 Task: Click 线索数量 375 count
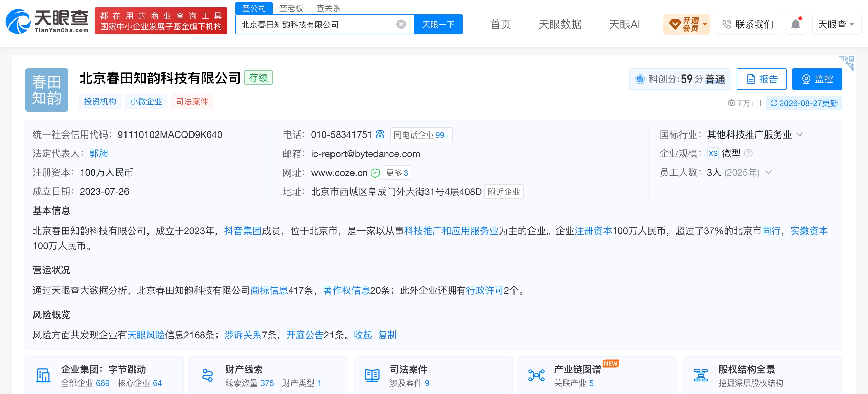click(250, 383)
